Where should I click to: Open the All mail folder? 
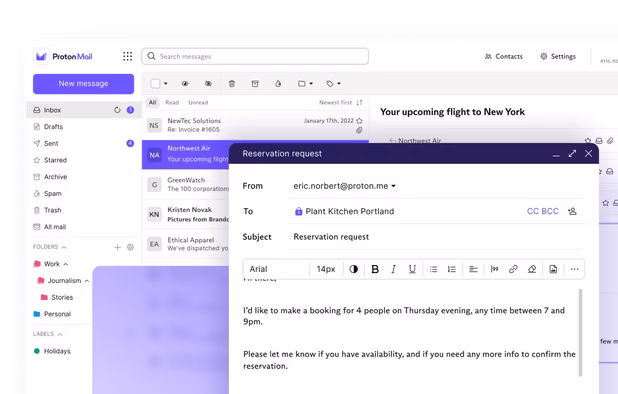(x=84, y=227)
